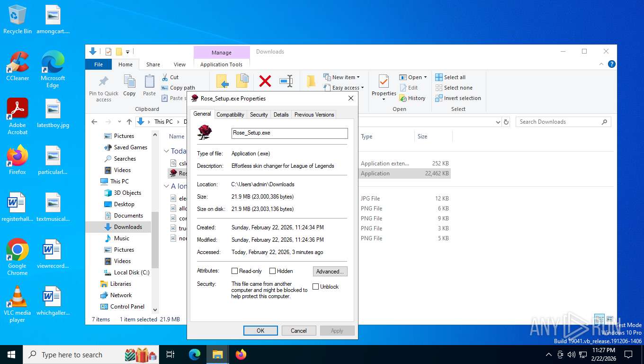The image size is (644, 364).
Task: Switch to the Previous Versions tab
Action: (x=314, y=115)
